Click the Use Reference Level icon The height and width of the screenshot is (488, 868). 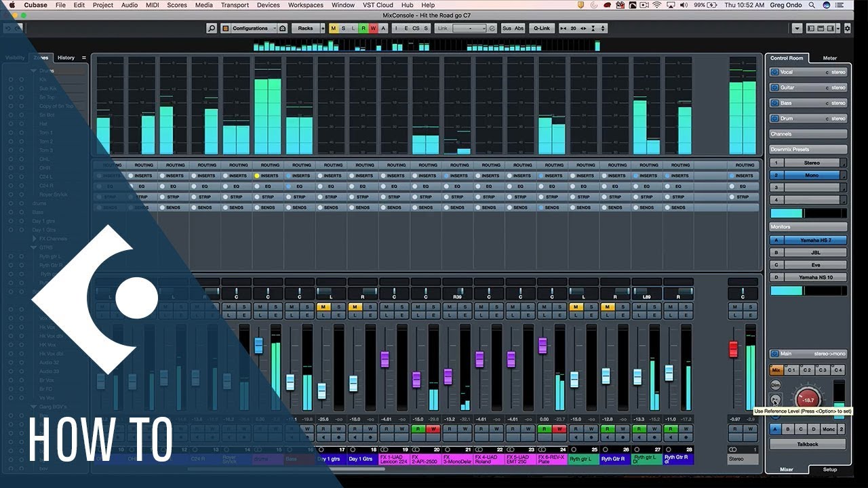click(776, 400)
